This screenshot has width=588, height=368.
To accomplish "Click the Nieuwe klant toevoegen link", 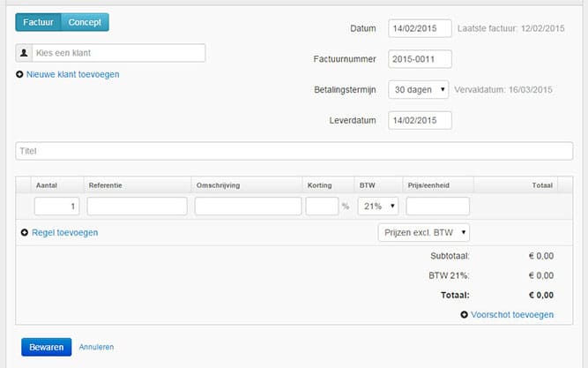I will click(72, 75).
